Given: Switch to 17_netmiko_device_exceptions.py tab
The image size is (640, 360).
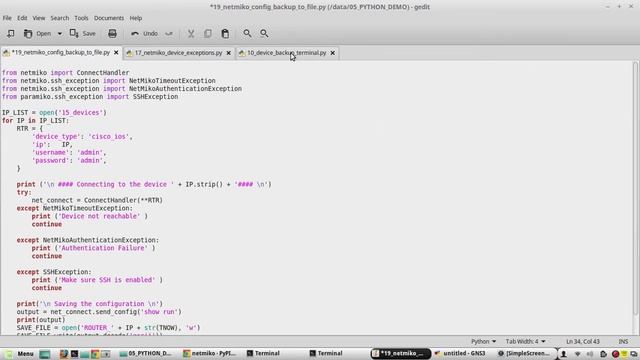Looking at the screenshot, I should coord(178,53).
